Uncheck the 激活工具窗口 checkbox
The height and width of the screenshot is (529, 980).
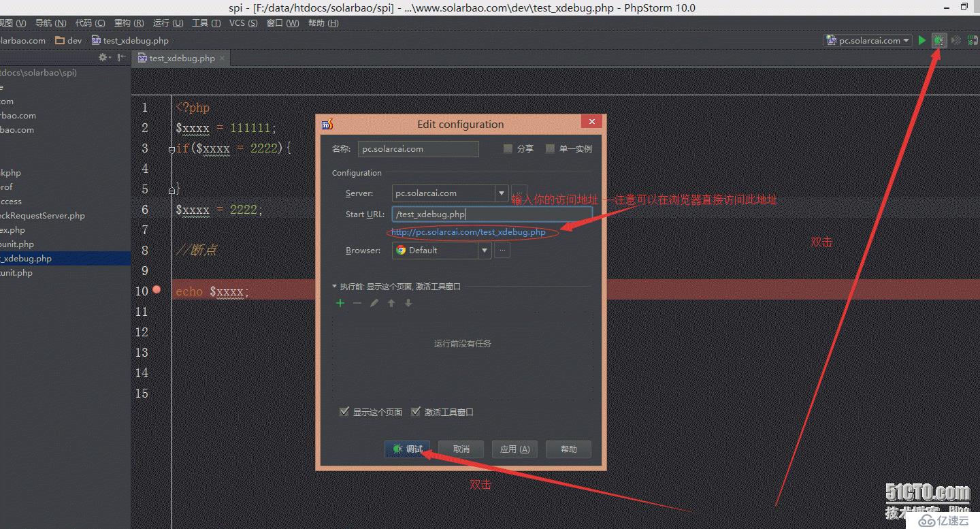[416, 412]
